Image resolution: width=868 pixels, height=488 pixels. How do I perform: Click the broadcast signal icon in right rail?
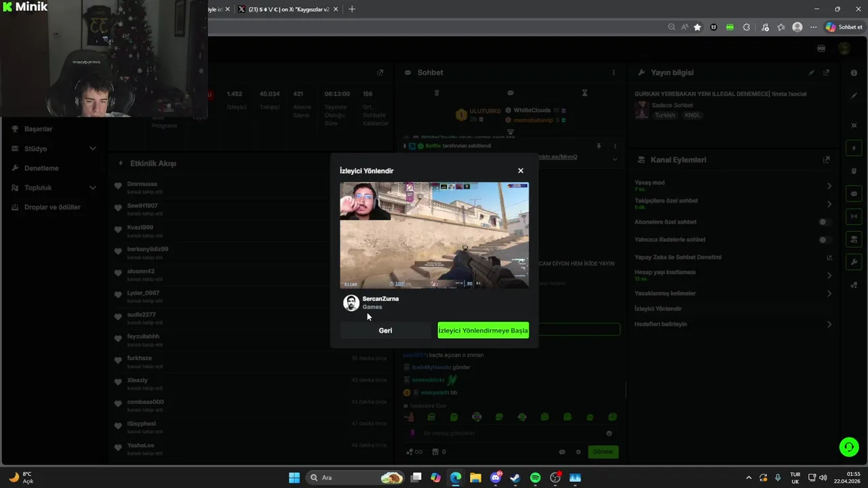point(854,217)
